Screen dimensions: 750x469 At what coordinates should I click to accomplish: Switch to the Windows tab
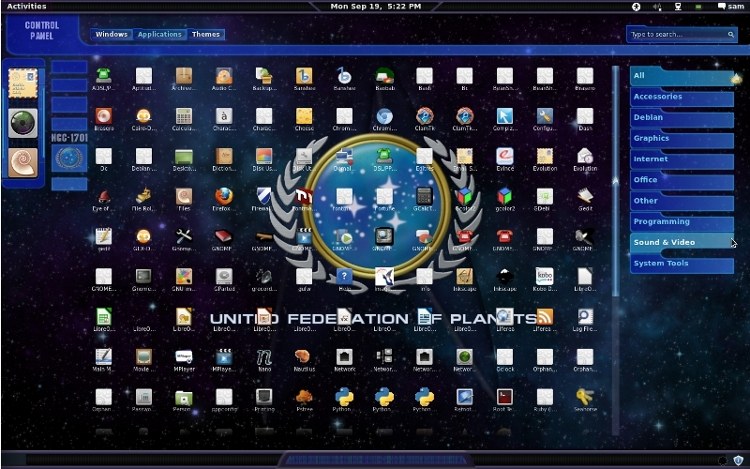tap(111, 34)
